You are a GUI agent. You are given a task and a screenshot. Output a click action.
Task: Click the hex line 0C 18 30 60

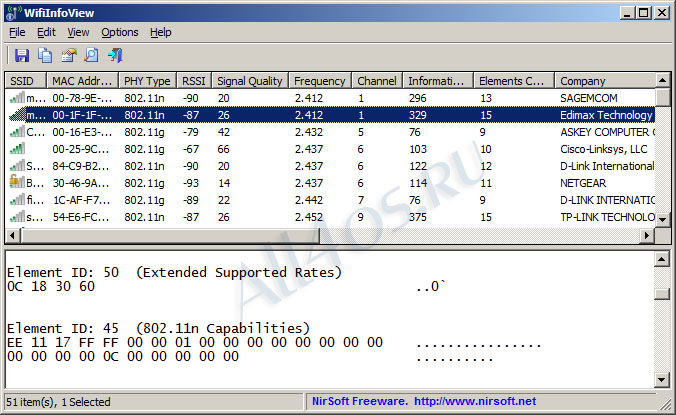click(x=51, y=287)
